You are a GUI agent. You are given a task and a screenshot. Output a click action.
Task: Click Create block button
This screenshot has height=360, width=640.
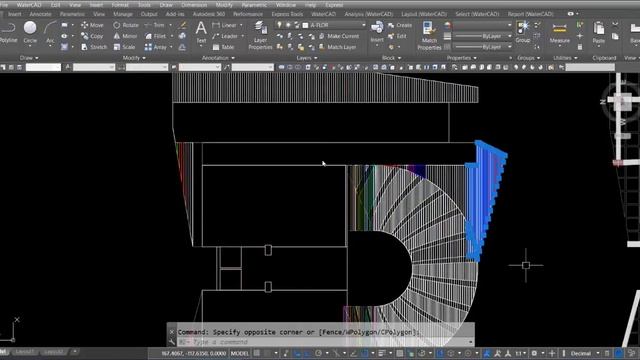pyautogui.click(x=400, y=25)
